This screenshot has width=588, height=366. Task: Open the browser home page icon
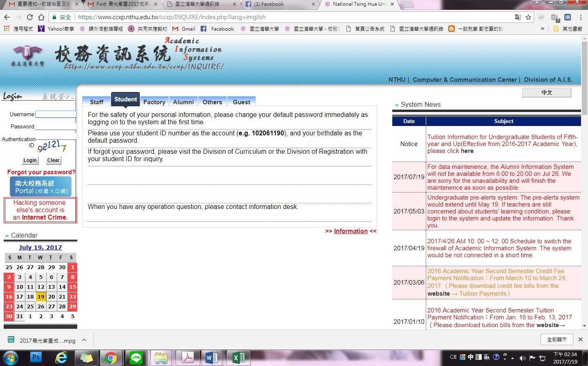[41, 17]
